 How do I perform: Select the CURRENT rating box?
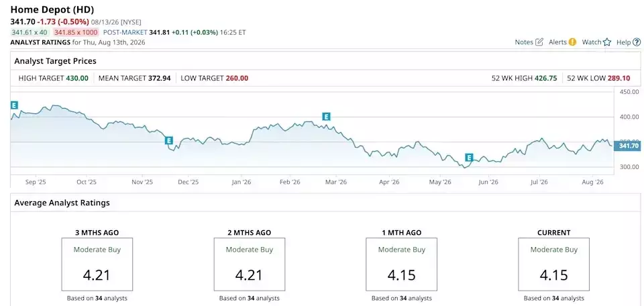553,264
